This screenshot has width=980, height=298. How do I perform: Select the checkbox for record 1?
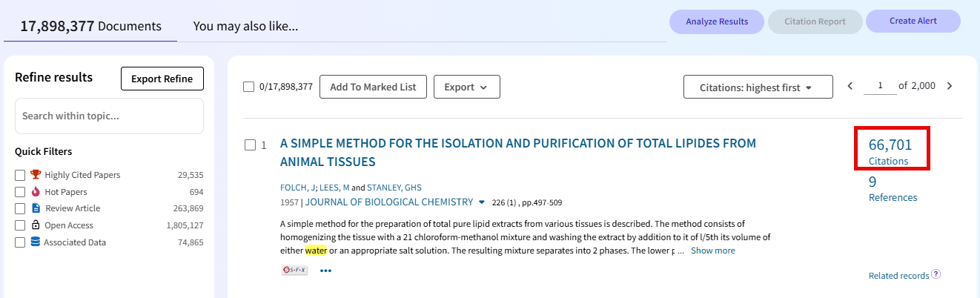pos(250,145)
